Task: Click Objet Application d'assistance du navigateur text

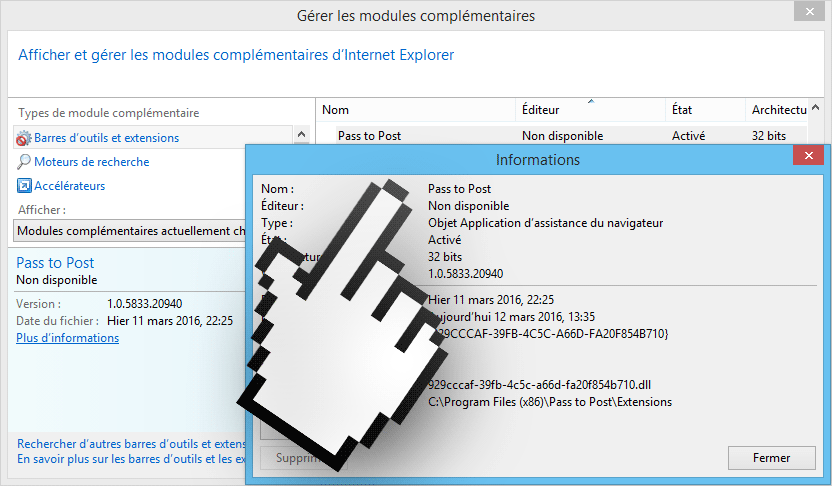Action: [545, 223]
